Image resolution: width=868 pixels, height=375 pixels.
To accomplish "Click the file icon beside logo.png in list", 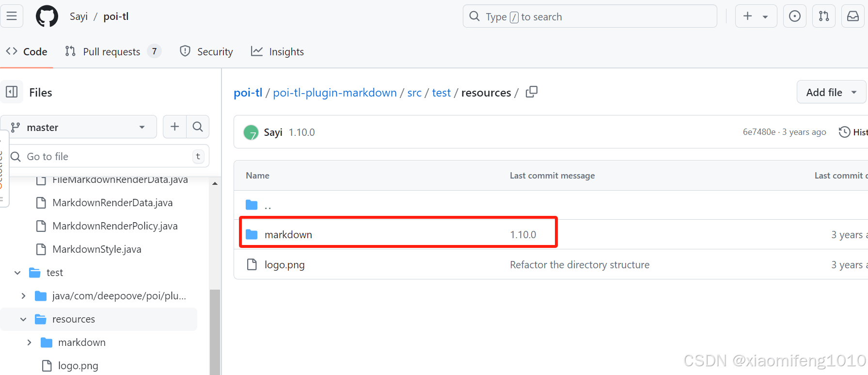I will pyautogui.click(x=252, y=264).
